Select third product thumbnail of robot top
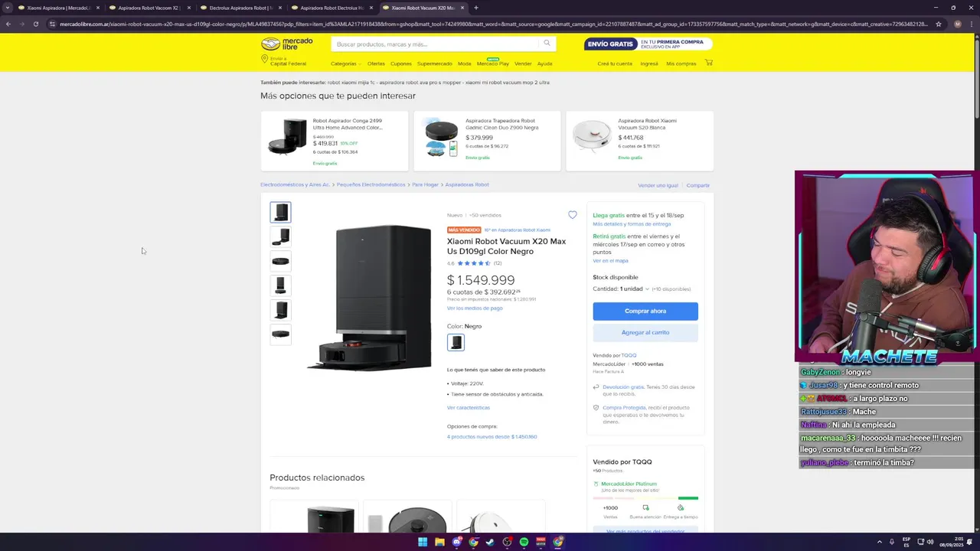 [x=280, y=261]
